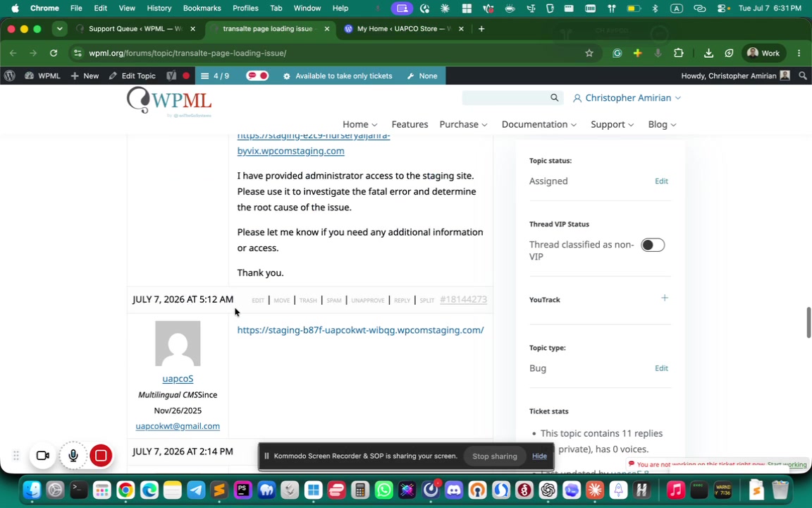The height and width of the screenshot is (508, 812).
Task: Click Features in the site navigation
Action: (x=410, y=124)
